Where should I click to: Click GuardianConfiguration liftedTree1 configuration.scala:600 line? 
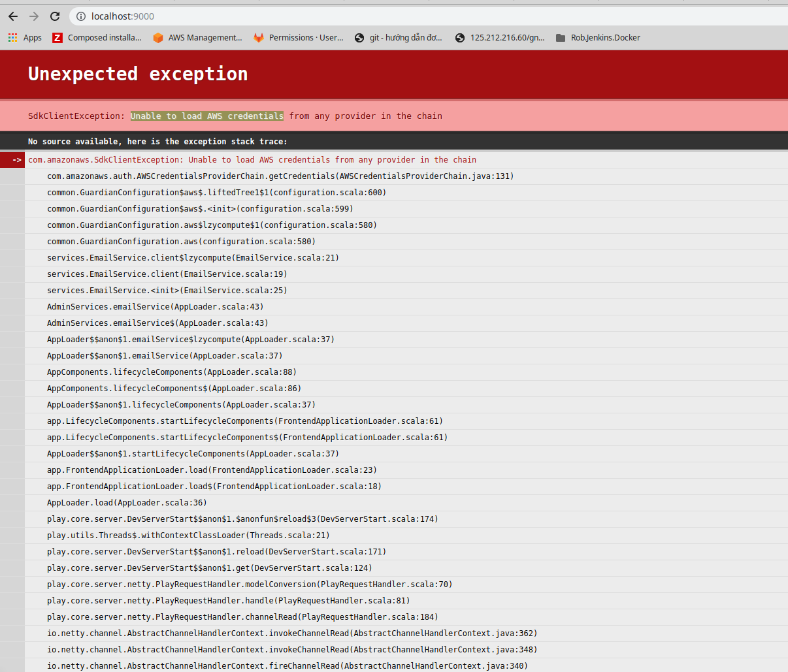(216, 193)
